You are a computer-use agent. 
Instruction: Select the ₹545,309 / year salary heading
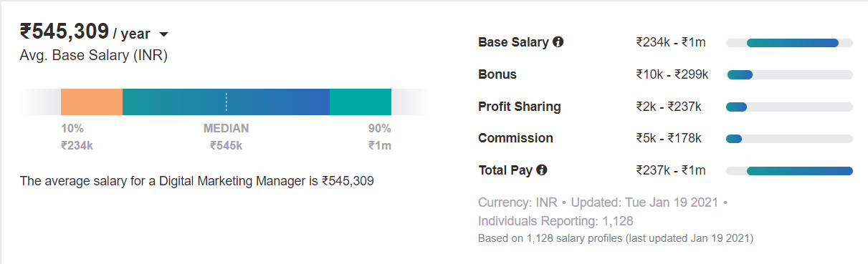[x=85, y=32]
